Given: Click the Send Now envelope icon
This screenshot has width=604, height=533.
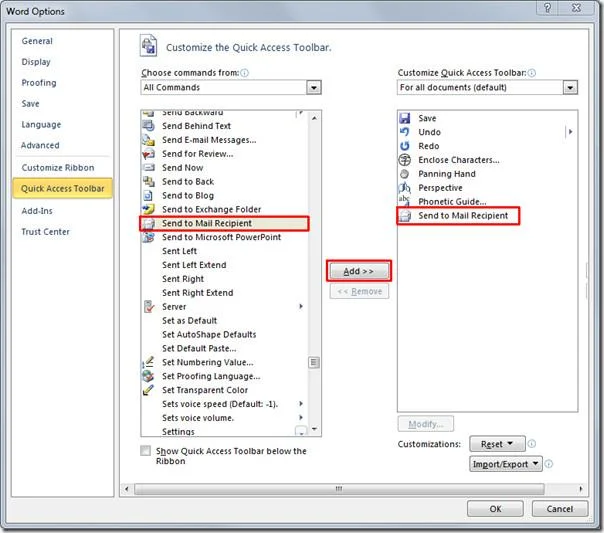Looking at the screenshot, I should [x=148, y=168].
